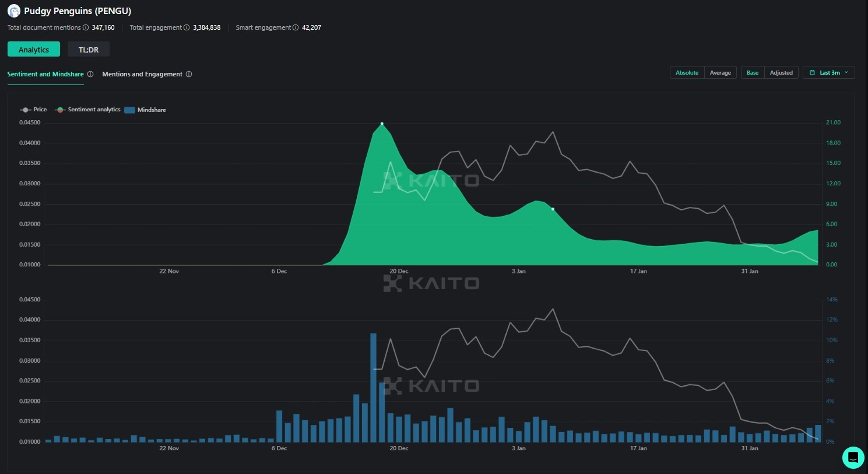Switch to the TL;DR tab
Image resolution: width=868 pixels, height=474 pixels.
89,50
